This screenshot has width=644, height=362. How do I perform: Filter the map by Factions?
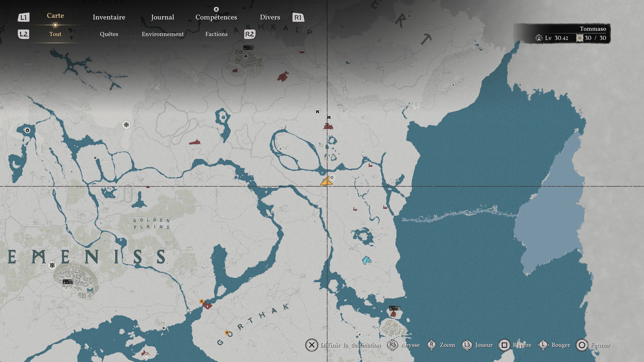217,34
